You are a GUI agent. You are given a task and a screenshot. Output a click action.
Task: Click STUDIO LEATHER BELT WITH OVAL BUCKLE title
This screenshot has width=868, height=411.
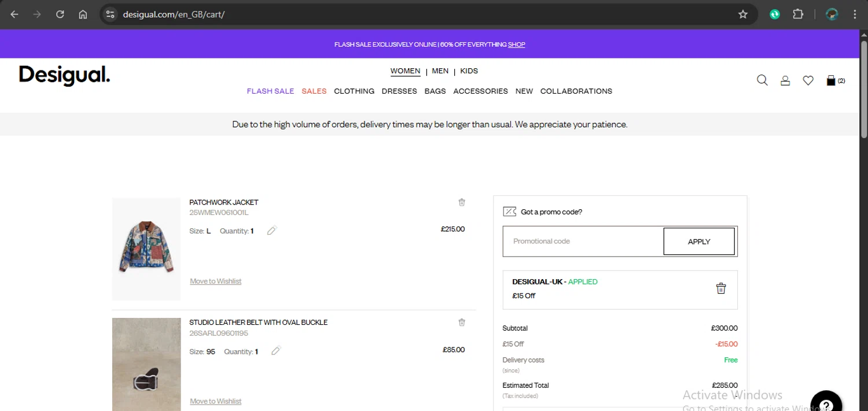[x=259, y=323]
